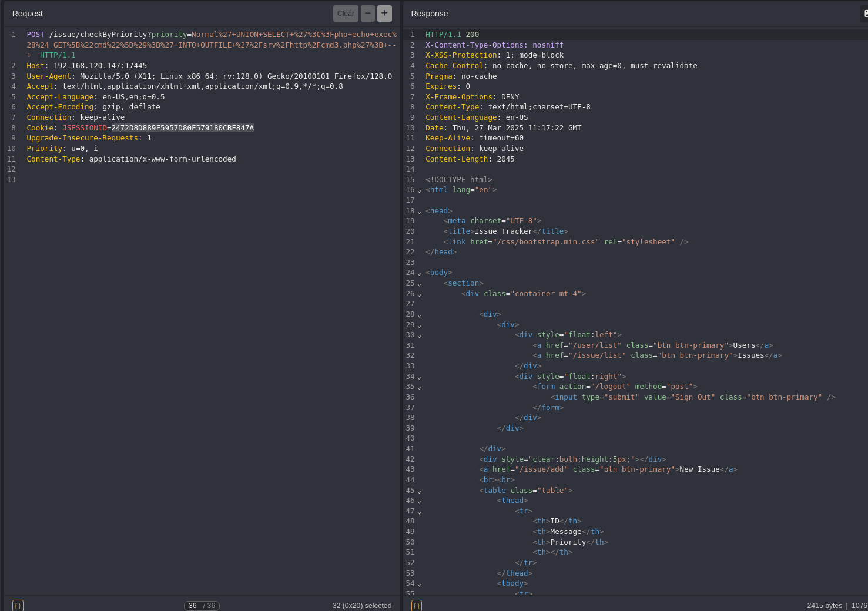Click the Accept-Language header line
The height and width of the screenshot is (611, 868).
pos(96,97)
